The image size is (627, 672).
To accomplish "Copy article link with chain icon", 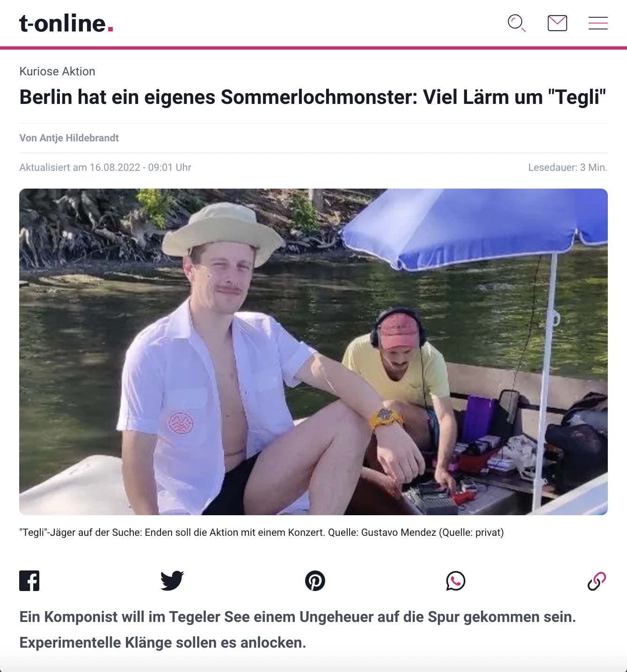I will (x=597, y=581).
